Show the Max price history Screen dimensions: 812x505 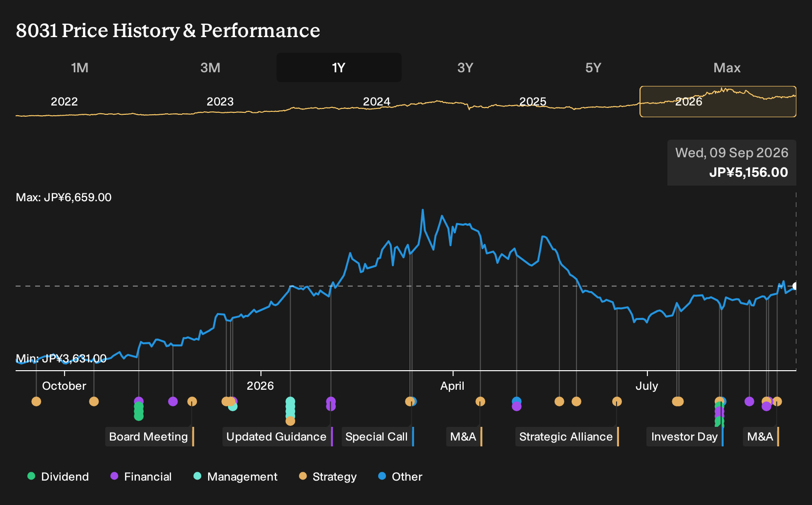(x=727, y=68)
